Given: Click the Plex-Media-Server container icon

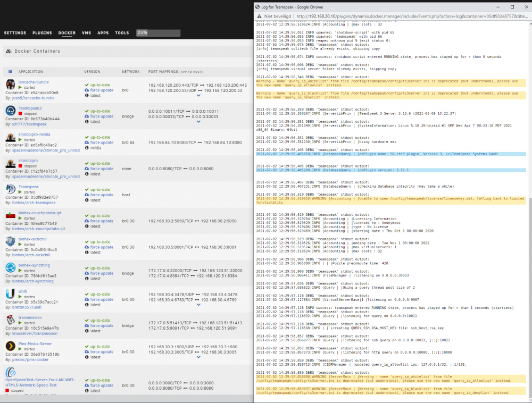Looking at the screenshot, I should [11, 346].
